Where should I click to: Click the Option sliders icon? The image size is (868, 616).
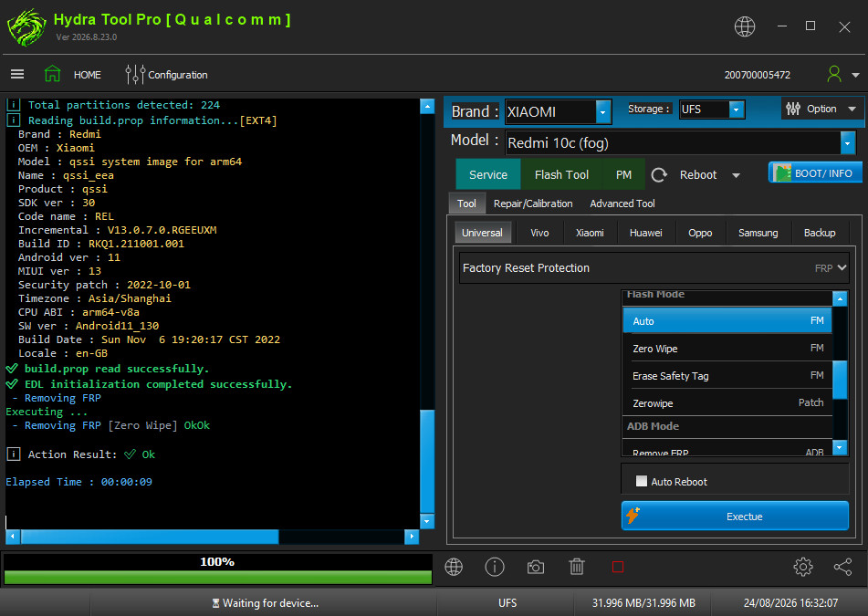[793, 109]
